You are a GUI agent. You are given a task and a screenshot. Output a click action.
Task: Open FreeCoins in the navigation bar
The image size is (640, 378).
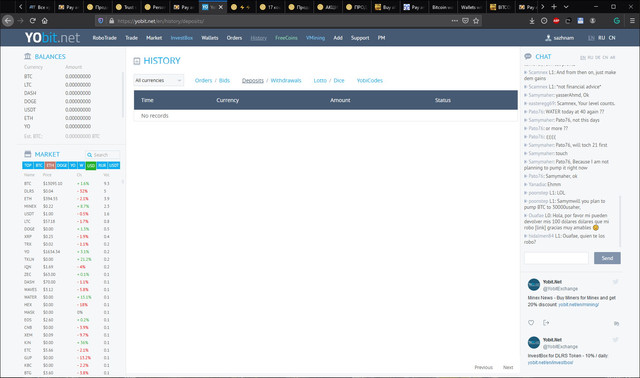pos(286,38)
